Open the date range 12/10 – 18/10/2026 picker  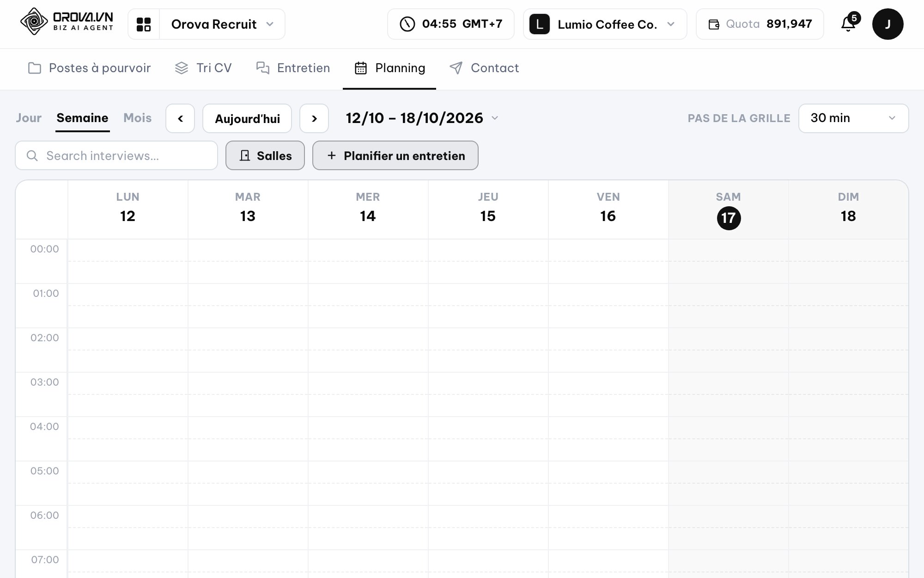coord(422,118)
